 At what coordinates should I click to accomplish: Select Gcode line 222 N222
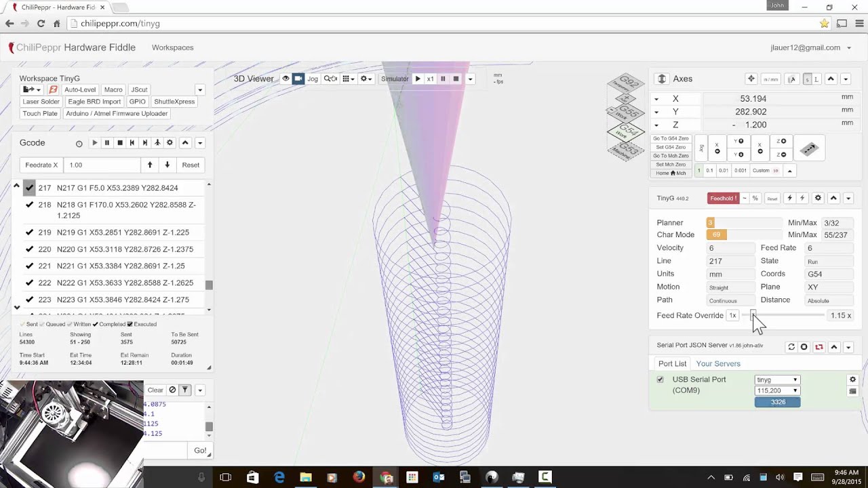[x=113, y=283]
